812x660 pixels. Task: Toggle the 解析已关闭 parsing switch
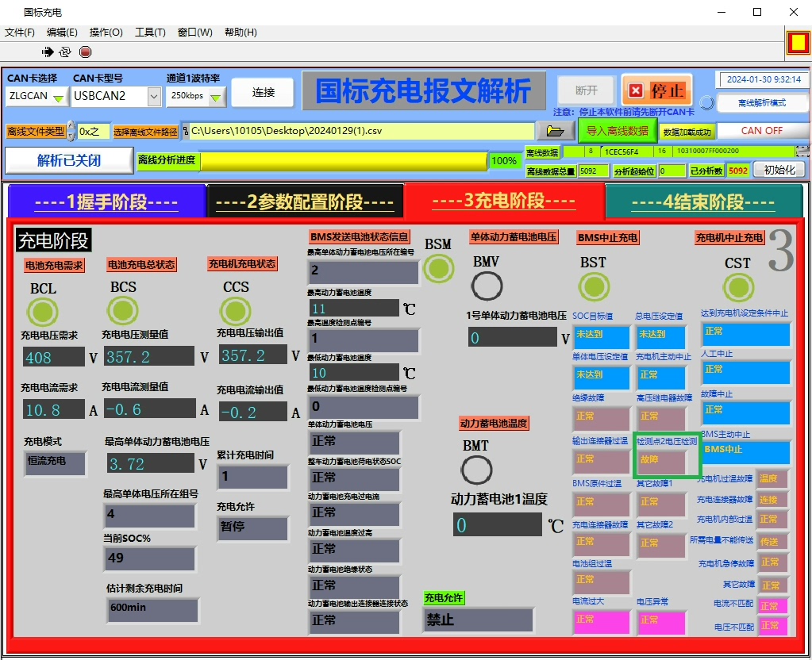point(69,160)
